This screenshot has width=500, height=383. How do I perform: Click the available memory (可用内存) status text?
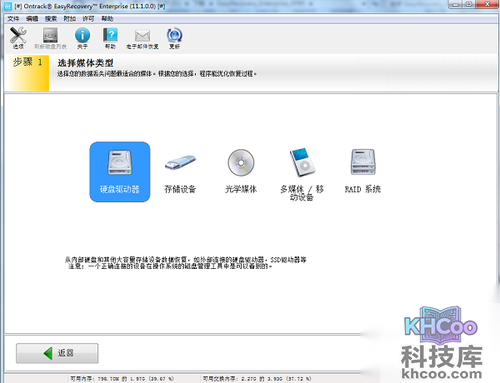coord(122,379)
